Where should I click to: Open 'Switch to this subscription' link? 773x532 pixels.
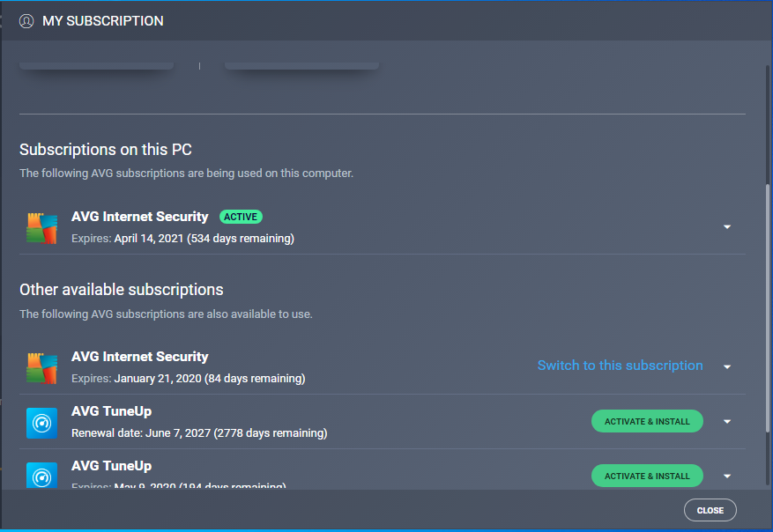click(620, 365)
